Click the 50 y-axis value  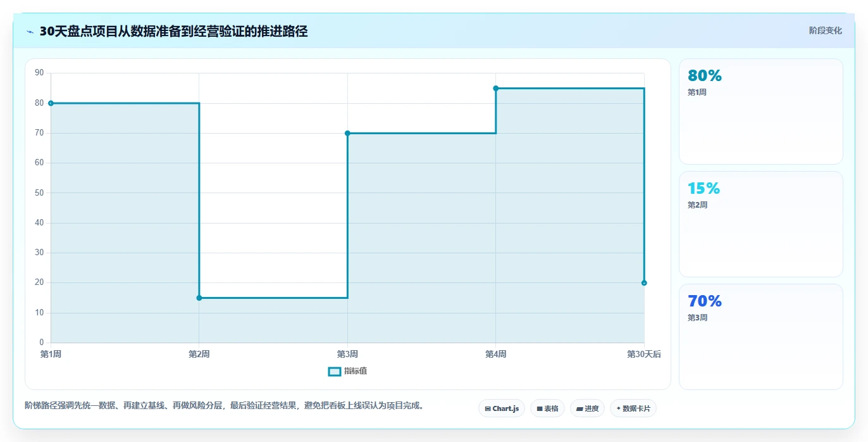39,193
